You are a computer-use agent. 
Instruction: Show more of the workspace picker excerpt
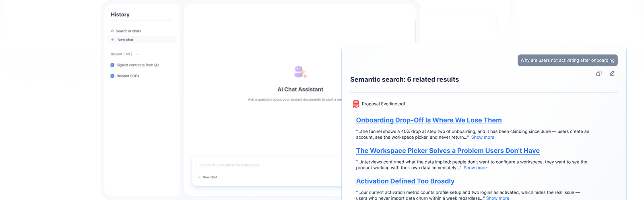[x=475, y=168]
